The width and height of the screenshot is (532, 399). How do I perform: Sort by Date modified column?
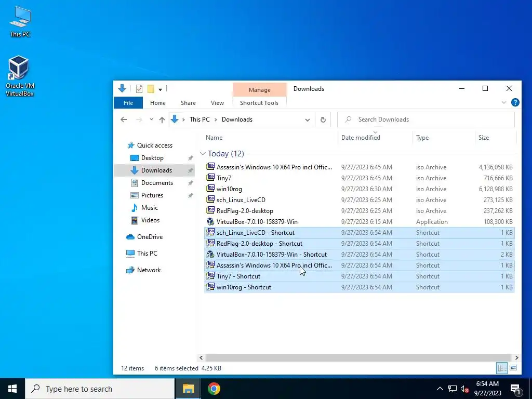click(x=361, y=137)
